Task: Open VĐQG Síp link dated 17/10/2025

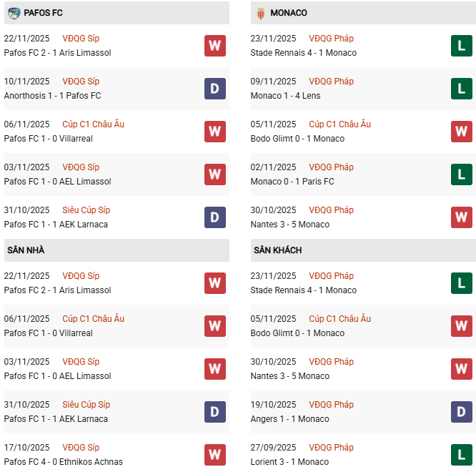Action: (x=81, y=448)
